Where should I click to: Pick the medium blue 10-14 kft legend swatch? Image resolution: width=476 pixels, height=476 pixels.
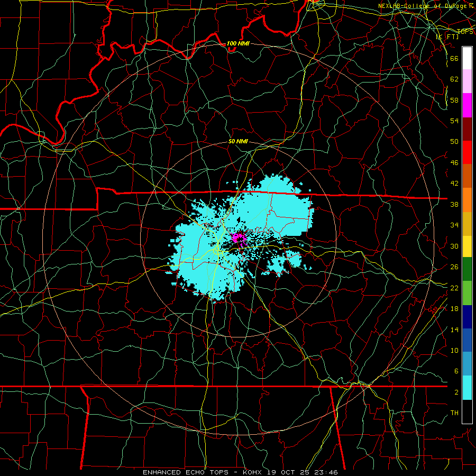pos(467,340)
